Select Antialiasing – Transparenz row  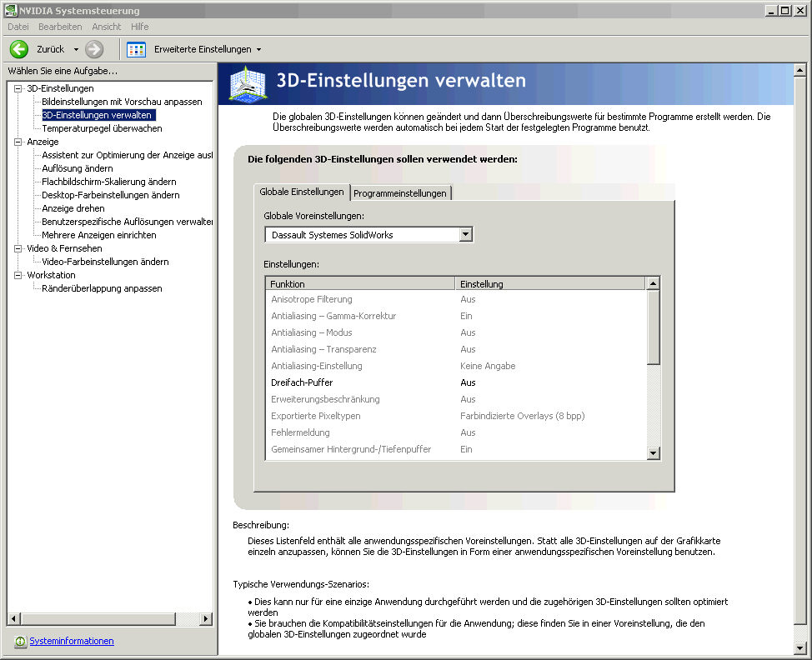click(456, 349)
